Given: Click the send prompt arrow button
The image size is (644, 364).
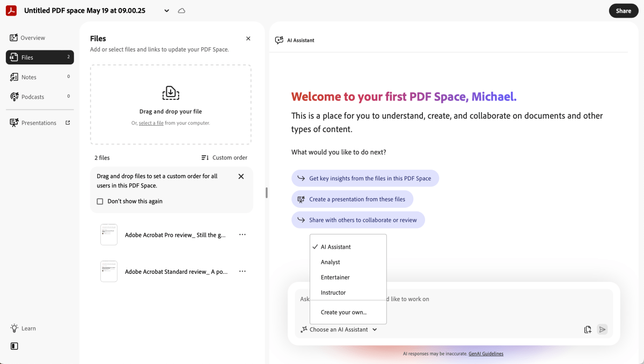Looking at the screenshot, I should tap(602, 330).
